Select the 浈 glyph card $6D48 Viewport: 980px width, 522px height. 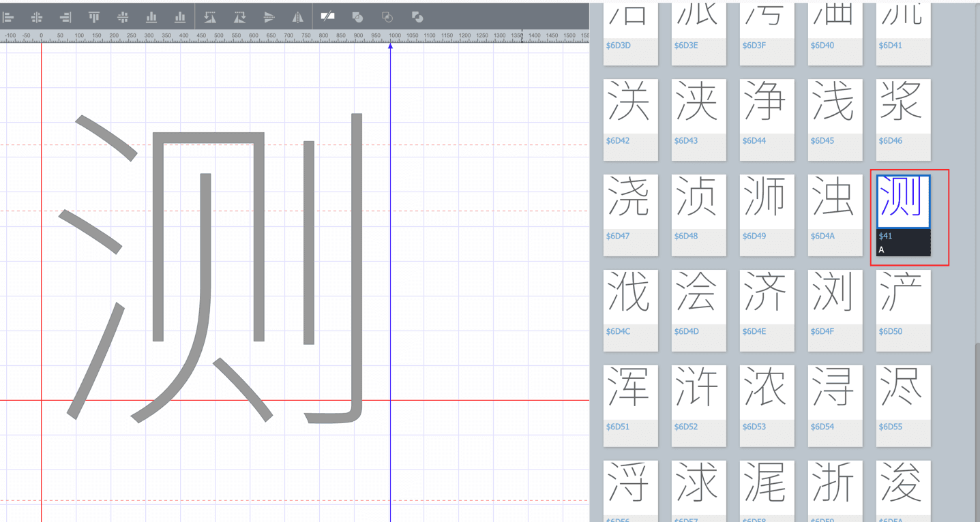coord(699,215)
